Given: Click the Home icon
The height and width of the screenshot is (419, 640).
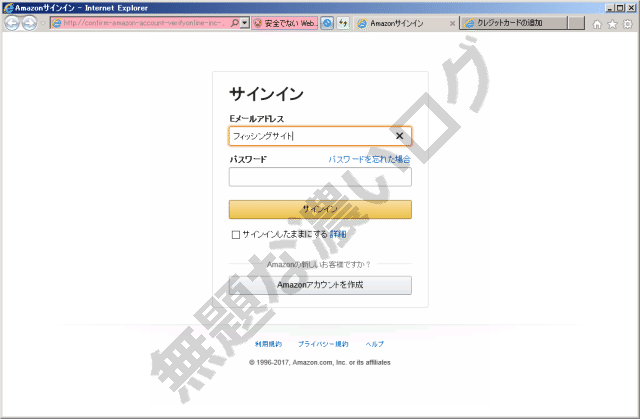Looking at the screenshot, I should click(x=597, y=24).
